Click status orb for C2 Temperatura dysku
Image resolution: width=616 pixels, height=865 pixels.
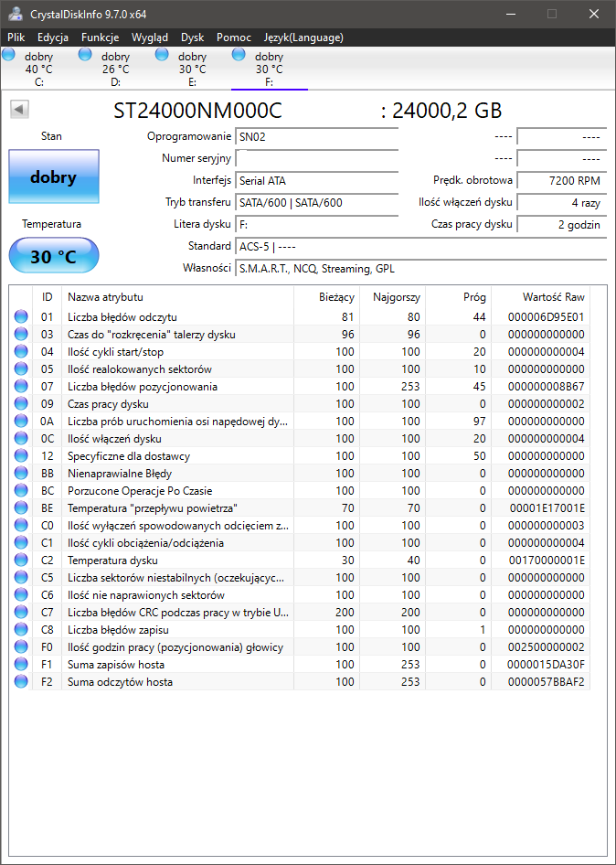[x=21, y=560]
